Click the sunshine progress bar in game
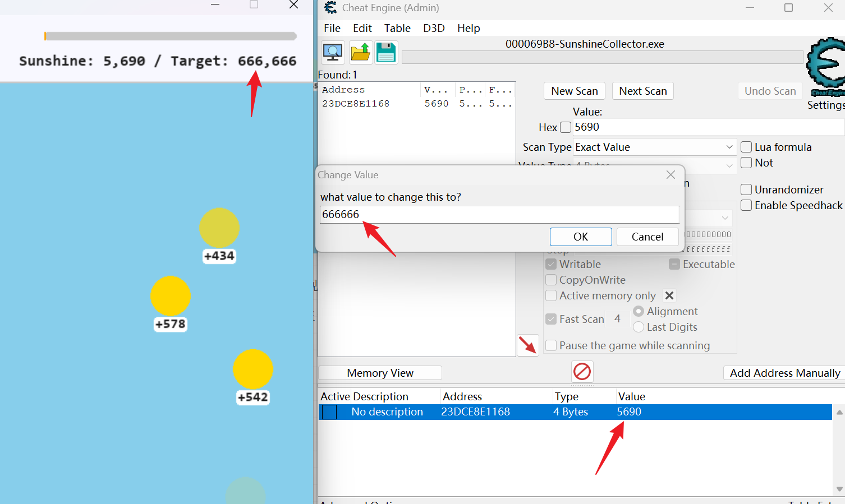 [171, 36]
